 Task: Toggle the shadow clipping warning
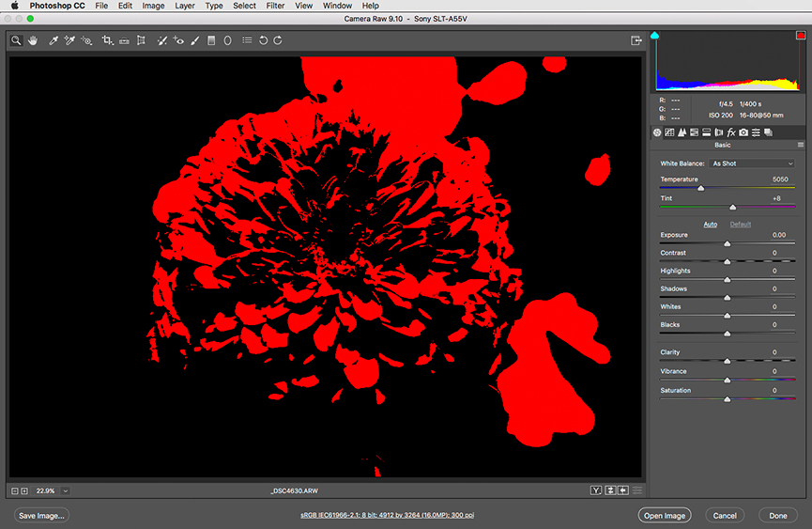coord(655,36)
